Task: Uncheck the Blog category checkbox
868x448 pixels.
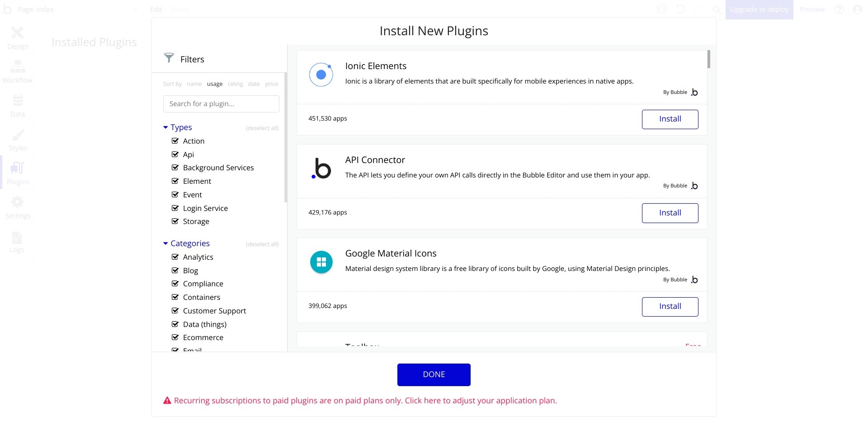Action: (175, 271)
